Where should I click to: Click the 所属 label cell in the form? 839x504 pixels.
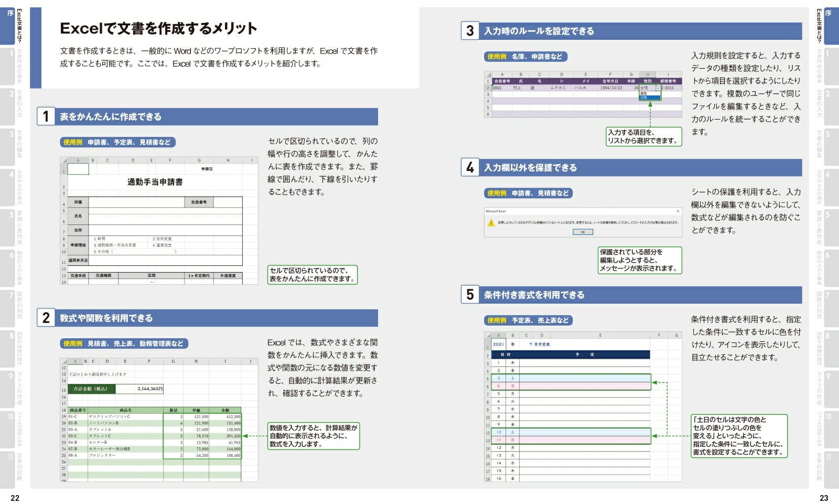point(78,202)
